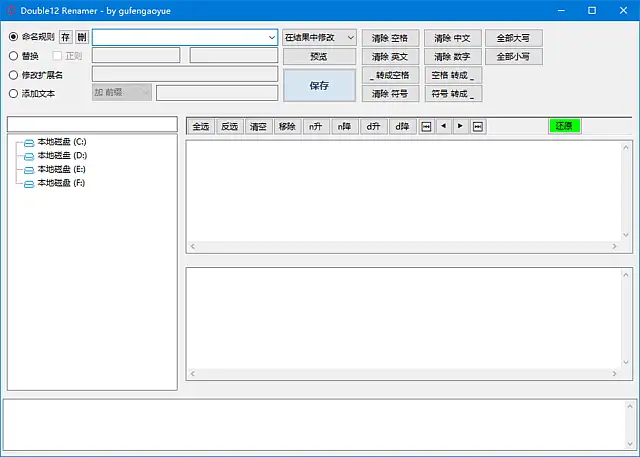The width and height of the screenshot is (640, 457).
Task: Select the 修改扩展名 radio option
Action: point(13,75)
